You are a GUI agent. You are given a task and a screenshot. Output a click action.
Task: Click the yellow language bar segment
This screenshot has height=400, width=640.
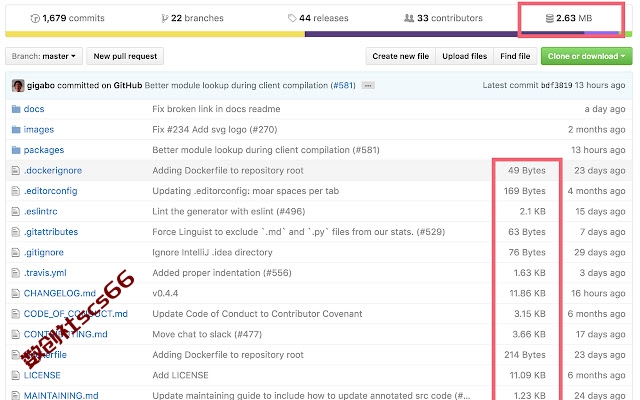tap(155, 34)
